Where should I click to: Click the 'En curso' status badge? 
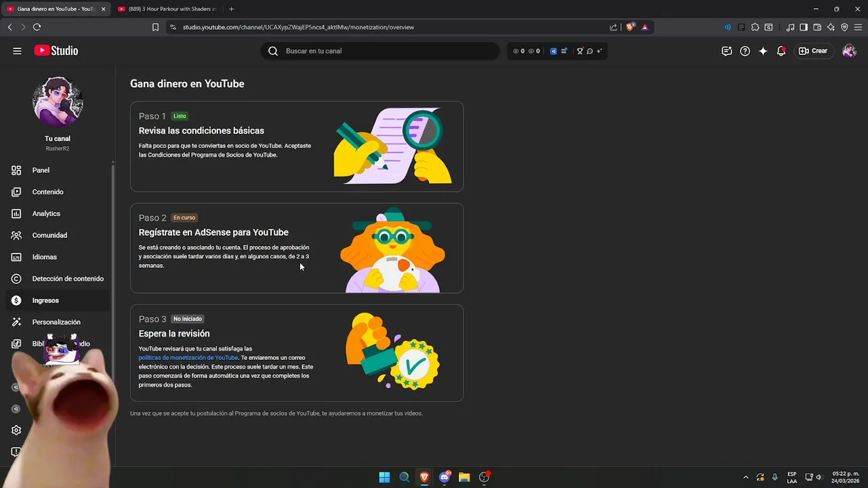click(x=184, y=218)
